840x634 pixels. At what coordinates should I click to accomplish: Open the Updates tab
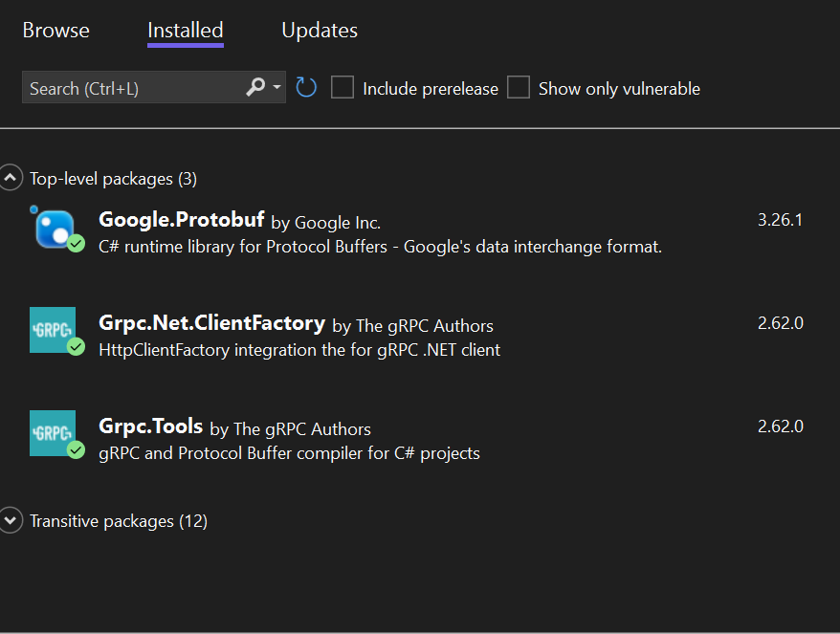[319, 31]
